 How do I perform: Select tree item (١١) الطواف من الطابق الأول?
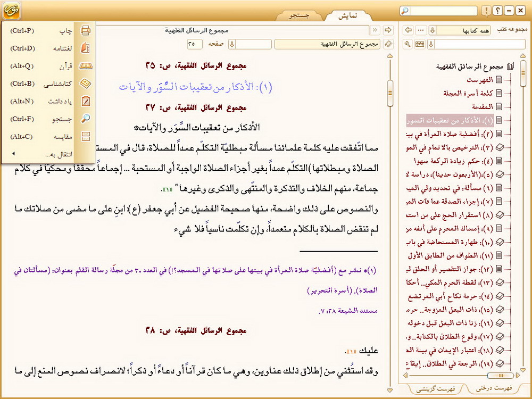pyautogui.click(x=451, y=255)
